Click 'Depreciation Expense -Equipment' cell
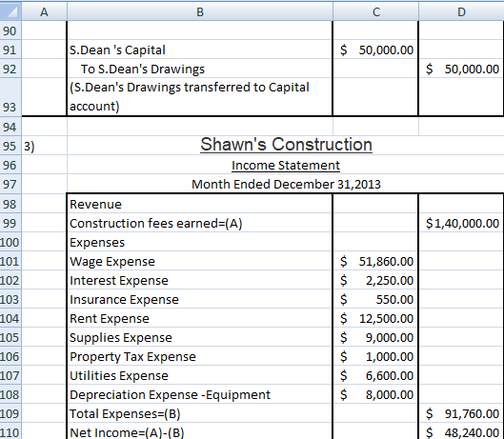Viewport: 504px width, 439px height. [x=200, y=394]
